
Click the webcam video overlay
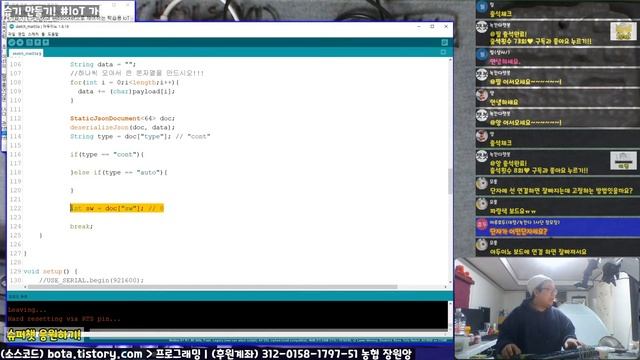click(x=547, y=308)
